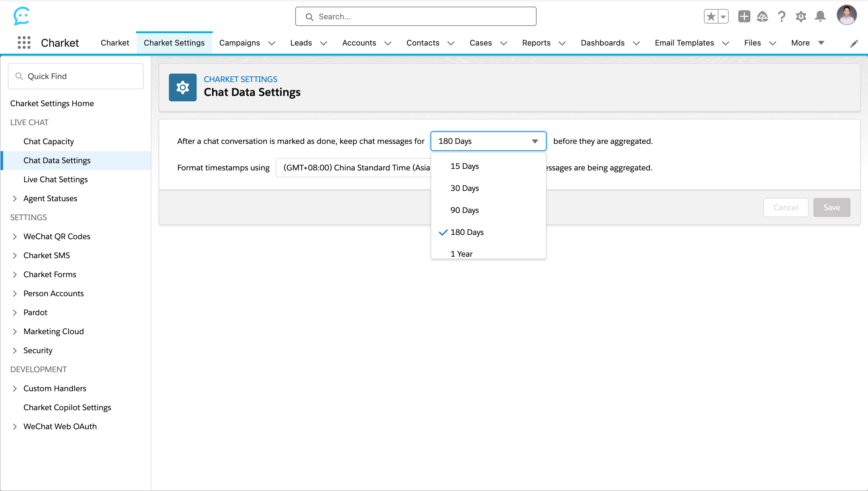868x491 pixels.
Task: Expand the Charket Forms node
Action: [14, 274]
